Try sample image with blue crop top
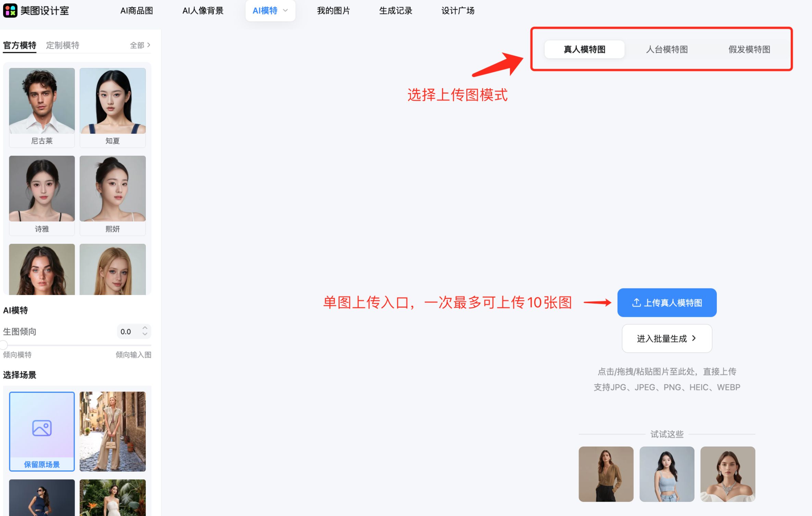This screenshot has width=812, height=516. (667, 474)
